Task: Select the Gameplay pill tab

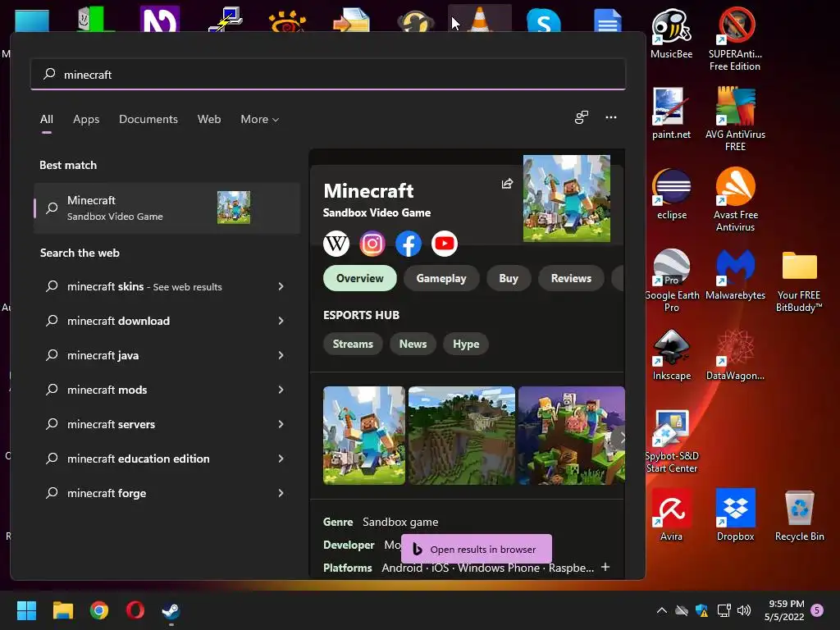Action: pos(441,279)
